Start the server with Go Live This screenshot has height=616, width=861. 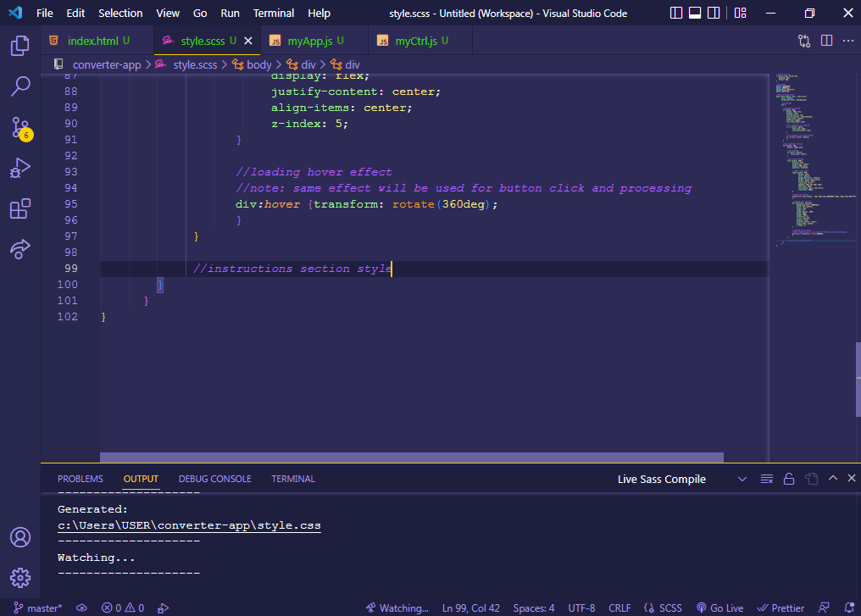pos(719,608)
